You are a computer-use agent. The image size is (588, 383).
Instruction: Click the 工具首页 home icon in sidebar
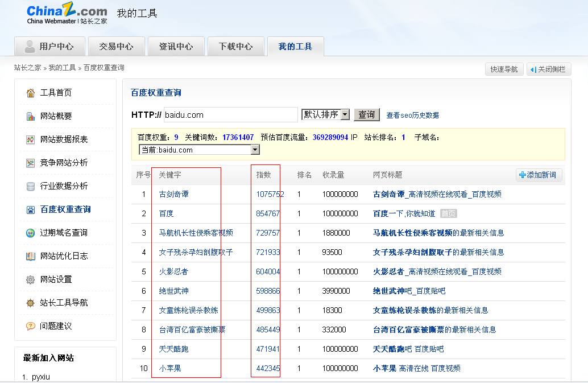pos(31,93)
